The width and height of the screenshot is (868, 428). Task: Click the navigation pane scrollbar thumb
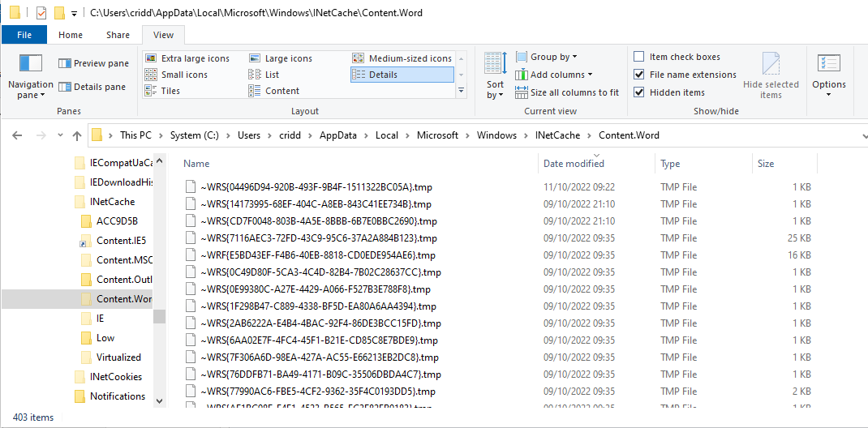(x=160, y=316)
